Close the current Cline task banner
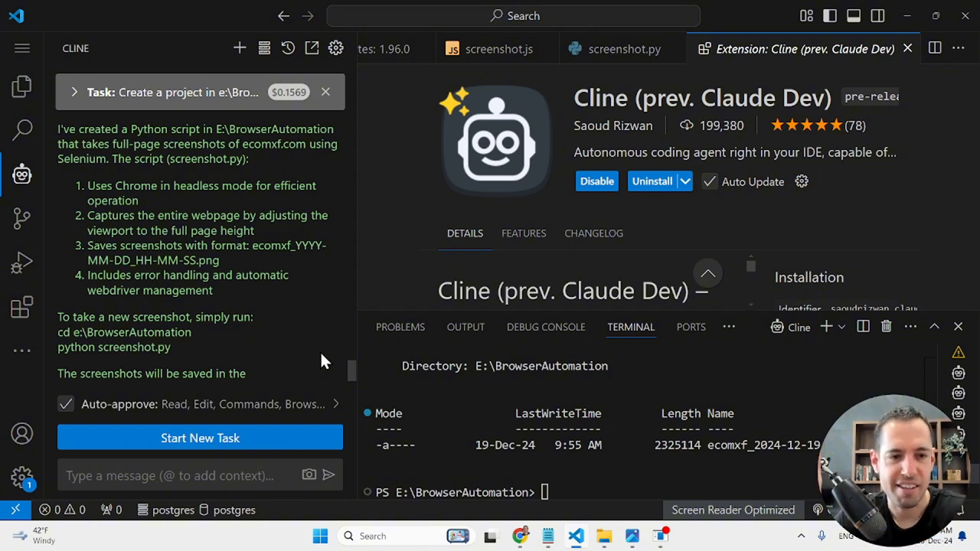The image size is (980, 551). pyautogui.click(x=325, y=92)
